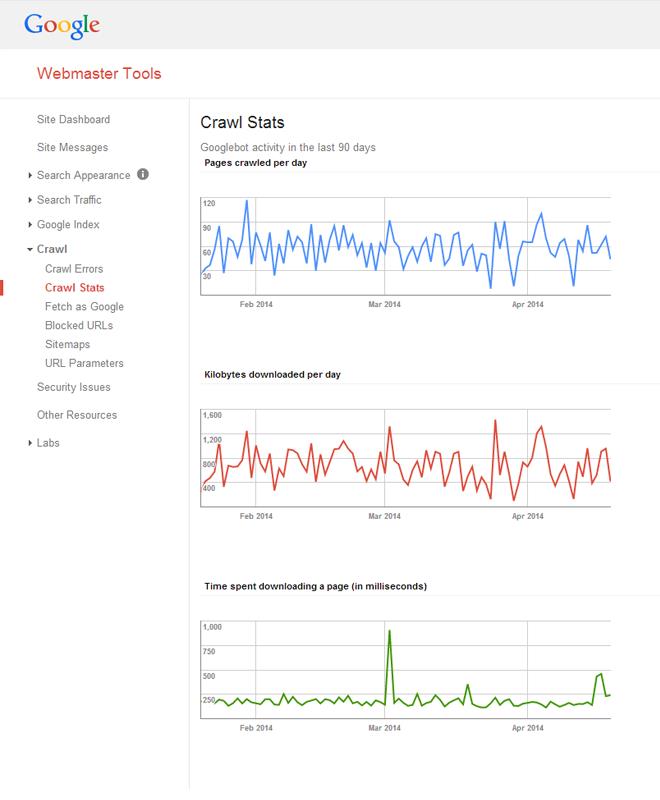660x800 pixels.
Task: Click 'Feb 2014' label under download time chart
Action: pos(256,728)
